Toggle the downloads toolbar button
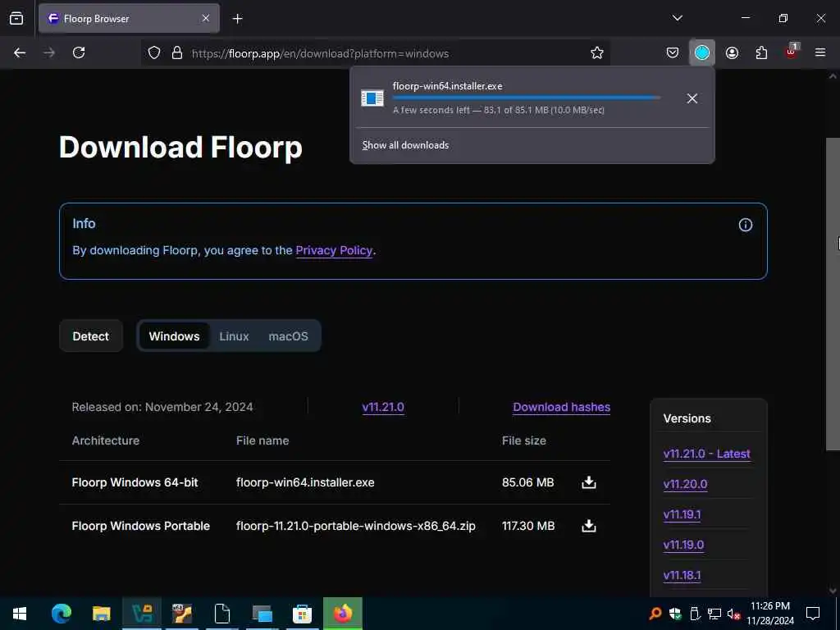The height and width of the screenshot is (630, 840). tap(702, 52)
